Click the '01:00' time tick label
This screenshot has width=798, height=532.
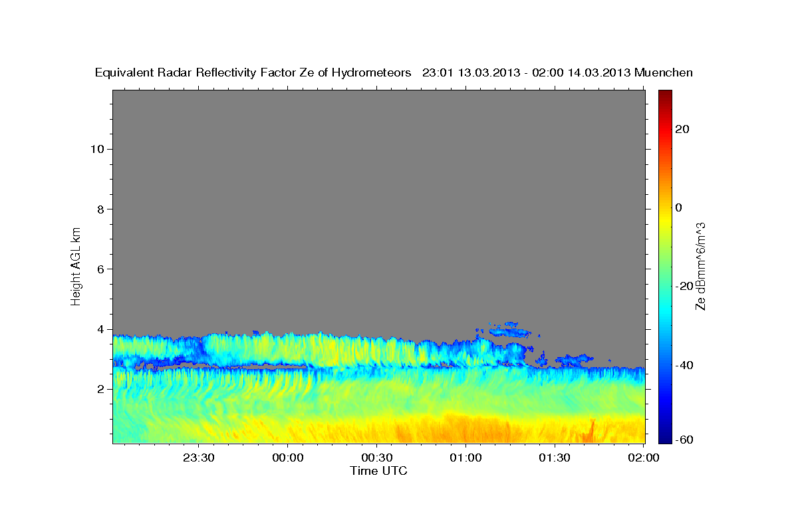pos(465,458)
